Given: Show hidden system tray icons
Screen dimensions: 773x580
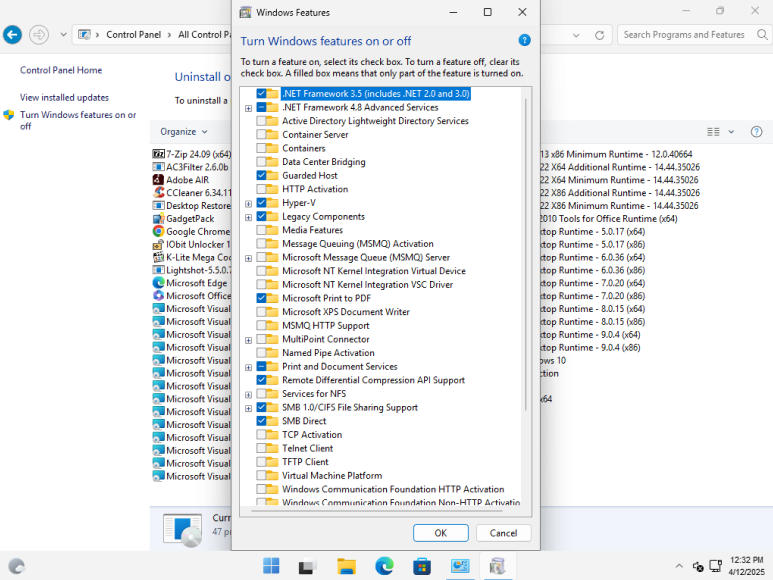Looking at the screenshot, I should (679, 566).
